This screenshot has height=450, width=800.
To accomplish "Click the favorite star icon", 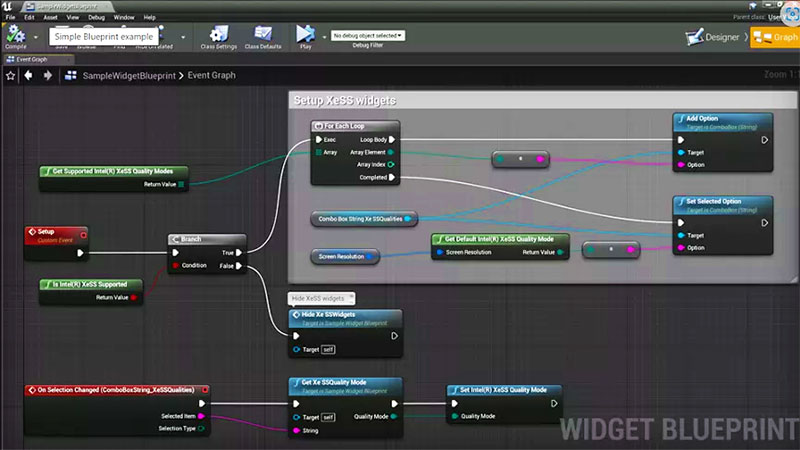I will click(10, 76).
